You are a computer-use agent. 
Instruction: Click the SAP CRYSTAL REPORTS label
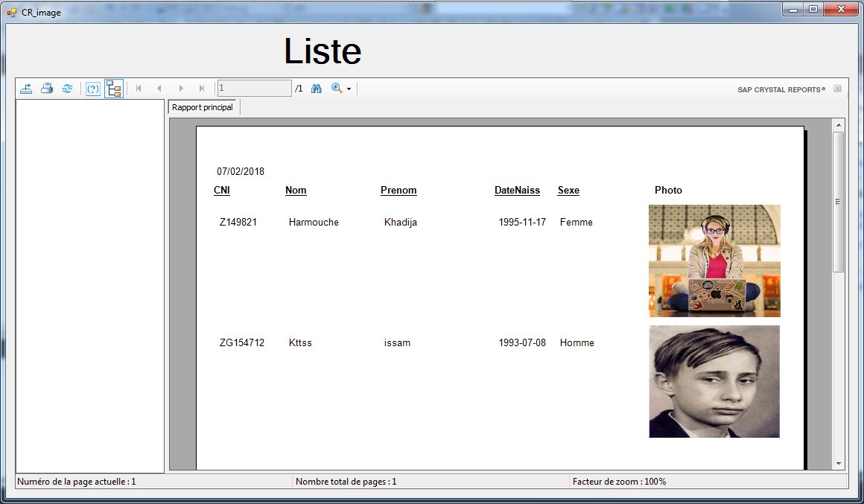pos(781,89)
